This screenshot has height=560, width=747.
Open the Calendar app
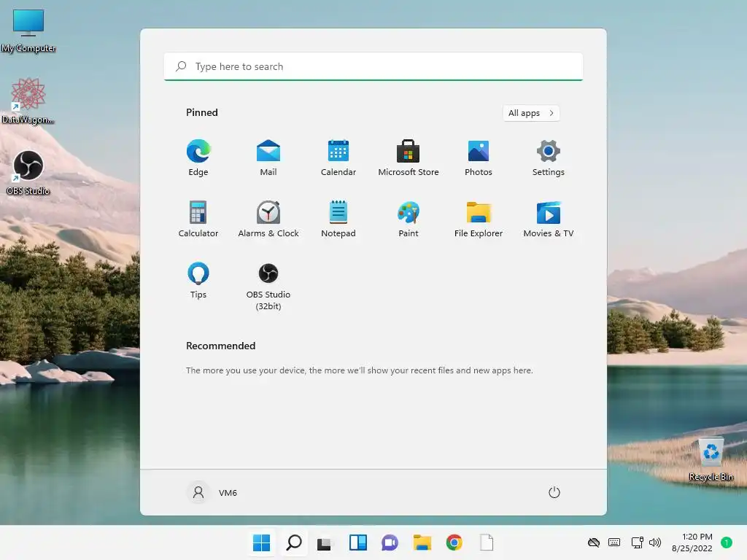click(x=338, y=157)
